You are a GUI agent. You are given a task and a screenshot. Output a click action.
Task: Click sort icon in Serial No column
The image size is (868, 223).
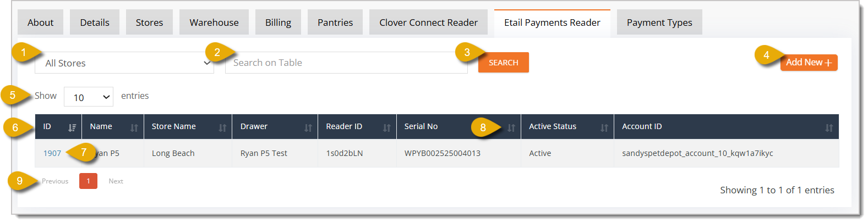[x=511, y=127]
